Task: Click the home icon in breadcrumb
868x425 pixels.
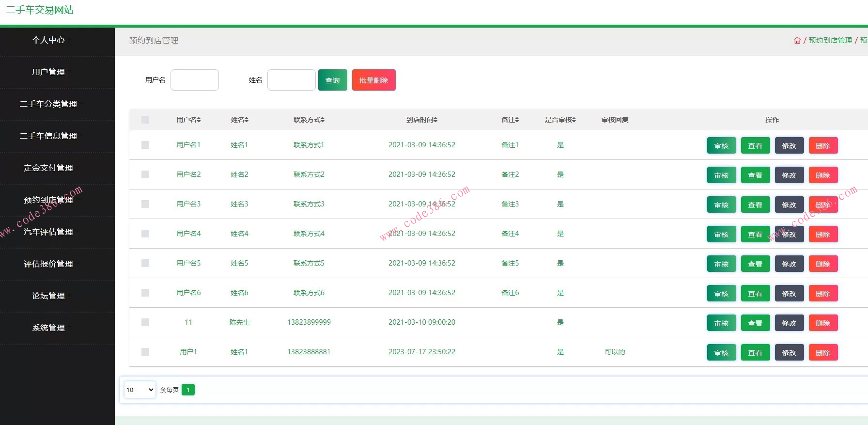Action: (797, 40)
